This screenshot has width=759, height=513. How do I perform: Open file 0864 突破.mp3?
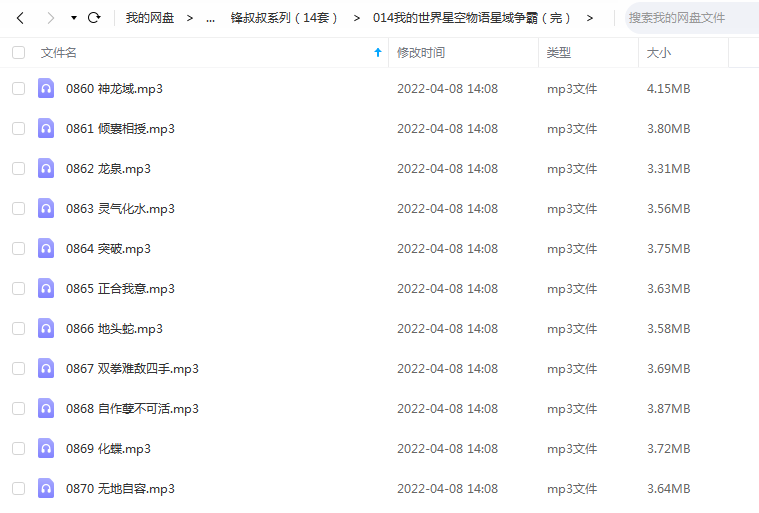click(108, 249)
